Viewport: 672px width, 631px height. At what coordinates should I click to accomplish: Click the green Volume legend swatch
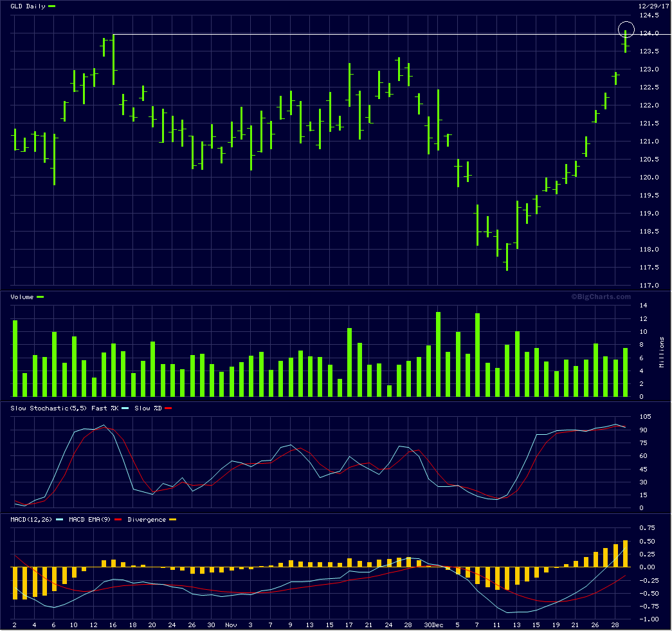click(41, 297)
